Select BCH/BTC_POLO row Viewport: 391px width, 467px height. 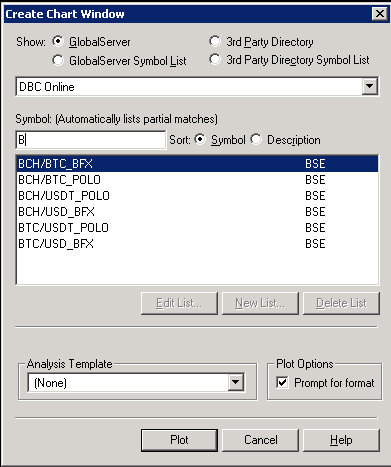pyautogui.click(x=197, y=180)
